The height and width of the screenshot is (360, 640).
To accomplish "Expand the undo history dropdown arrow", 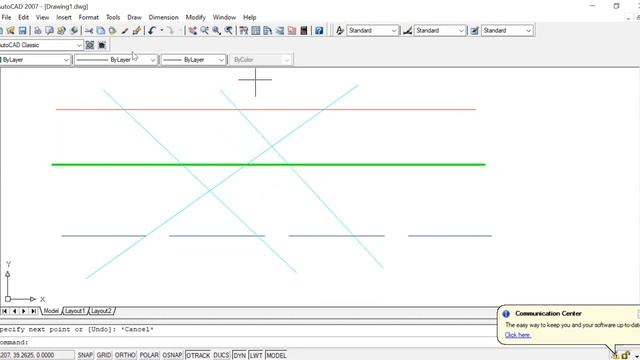I will pos(162,31).
